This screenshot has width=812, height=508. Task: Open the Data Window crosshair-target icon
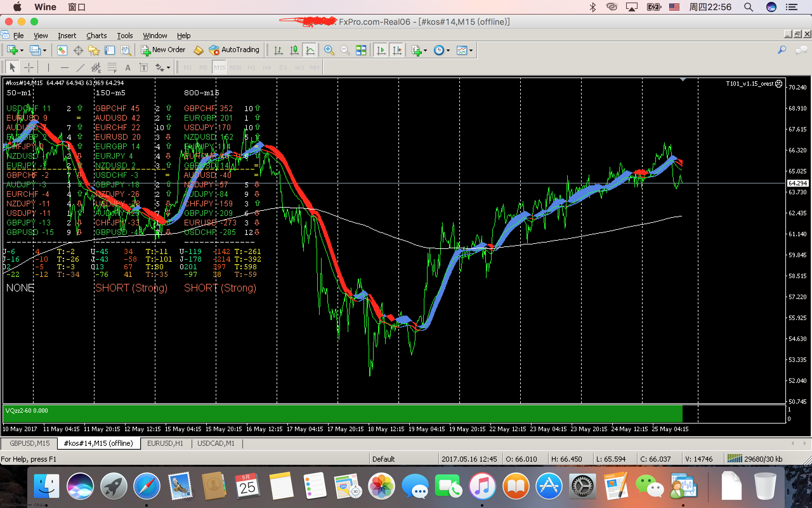78,50
